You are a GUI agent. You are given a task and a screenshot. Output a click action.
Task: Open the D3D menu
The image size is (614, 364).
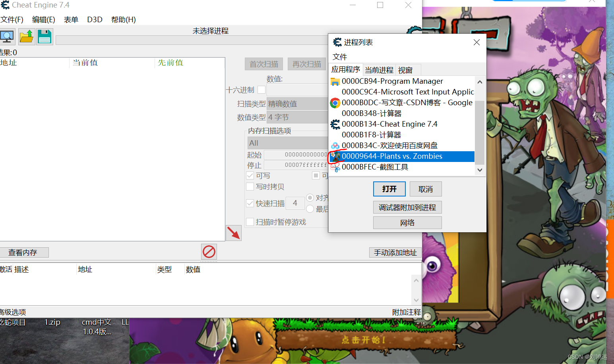(x=95, y=19)
